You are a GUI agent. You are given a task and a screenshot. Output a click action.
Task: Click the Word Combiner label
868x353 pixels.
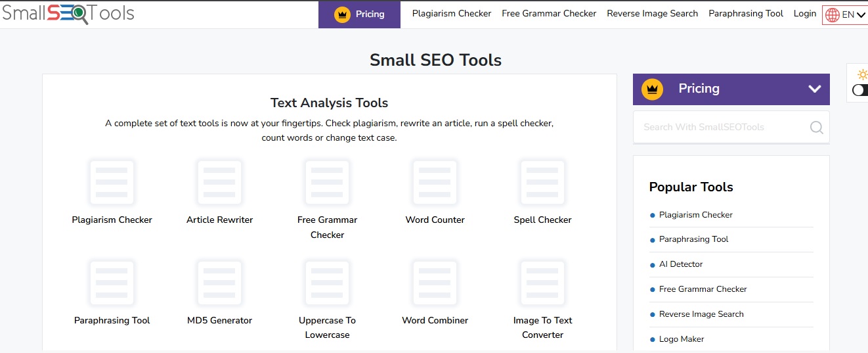[435, 320]
